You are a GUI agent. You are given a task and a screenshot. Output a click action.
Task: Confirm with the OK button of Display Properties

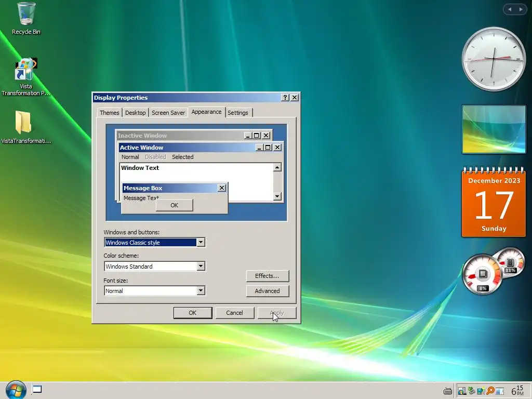click(193, 313)
